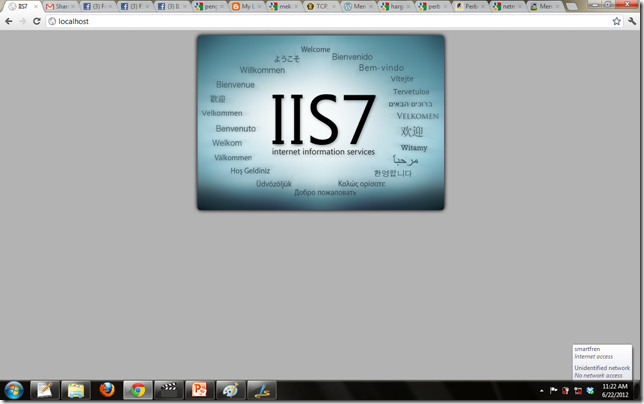
Task: Launch Firefox from the taskbar
Action: point(107,390)
